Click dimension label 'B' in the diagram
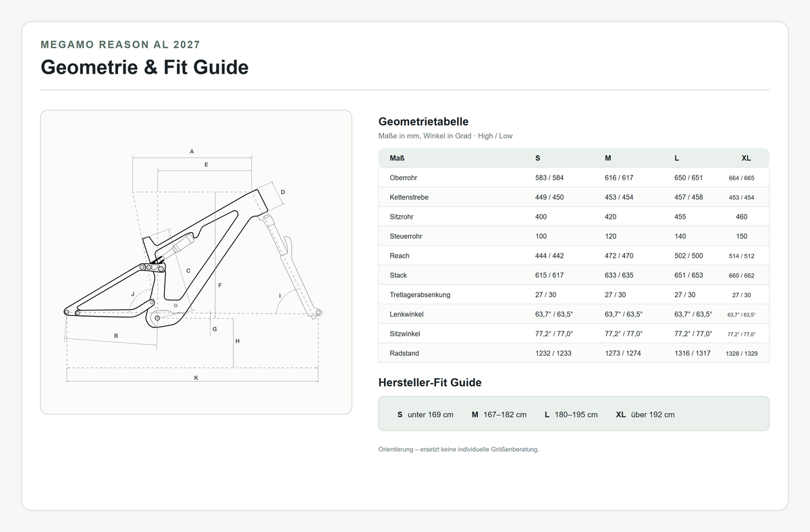Image resolution: width=810 pixels, height=532 pixels. (x=116, y=336)
